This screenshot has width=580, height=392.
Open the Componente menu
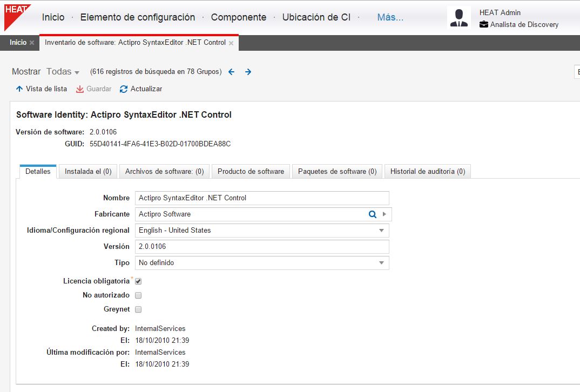239,17
